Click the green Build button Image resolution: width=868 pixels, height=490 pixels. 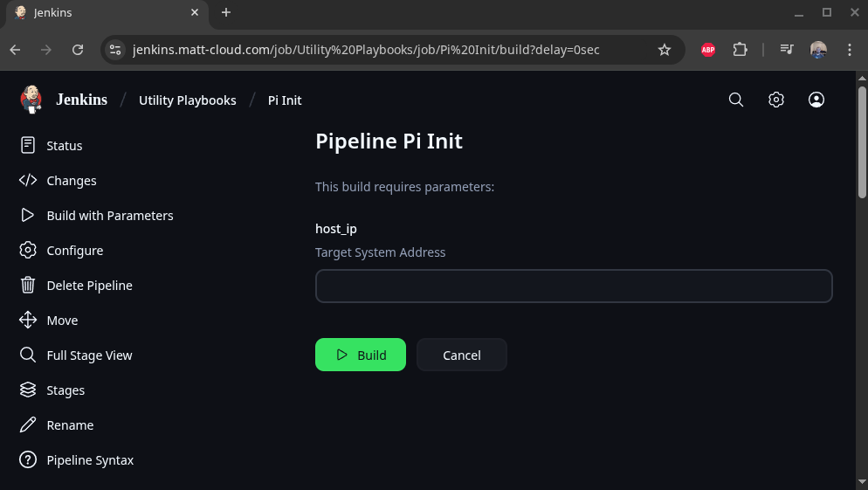click(x=360, y=355)
